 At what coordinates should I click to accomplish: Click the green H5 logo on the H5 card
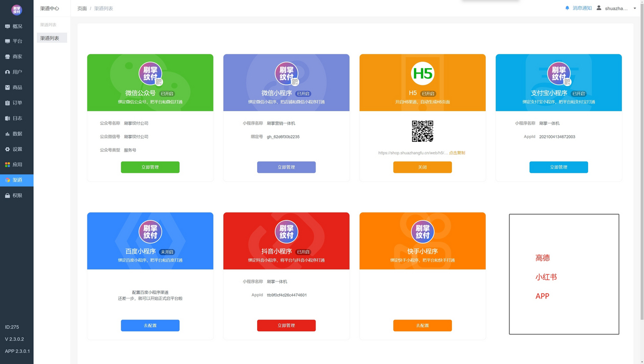coord(422,74)
